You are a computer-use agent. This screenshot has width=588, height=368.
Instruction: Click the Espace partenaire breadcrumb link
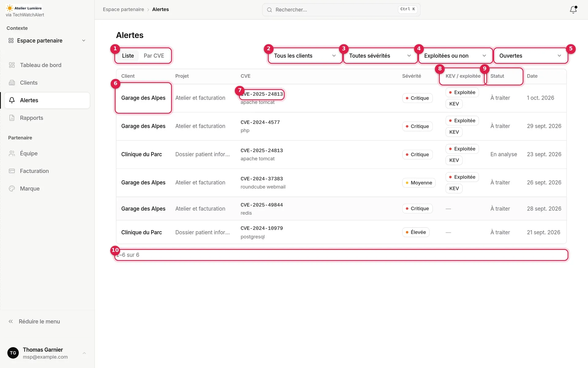[x=123, y=10]
